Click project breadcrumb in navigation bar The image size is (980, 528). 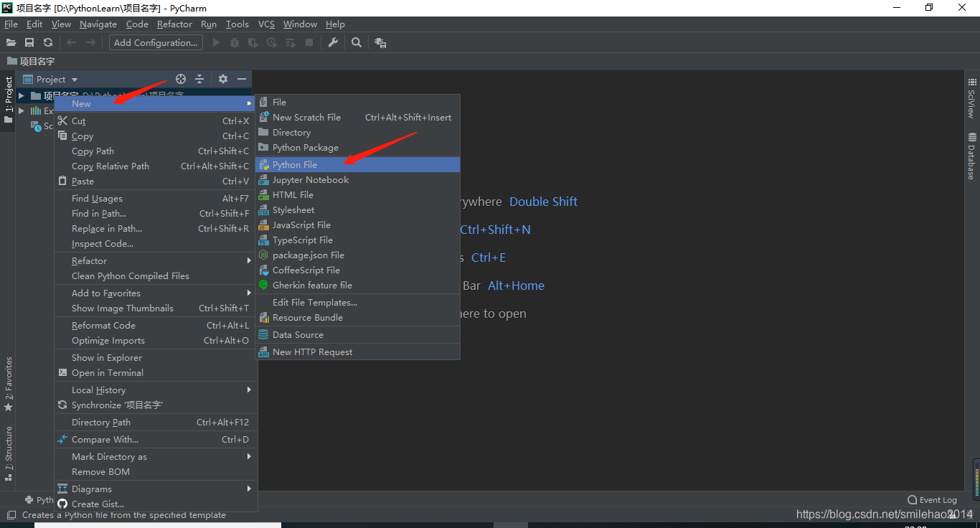tap(31, 61)
